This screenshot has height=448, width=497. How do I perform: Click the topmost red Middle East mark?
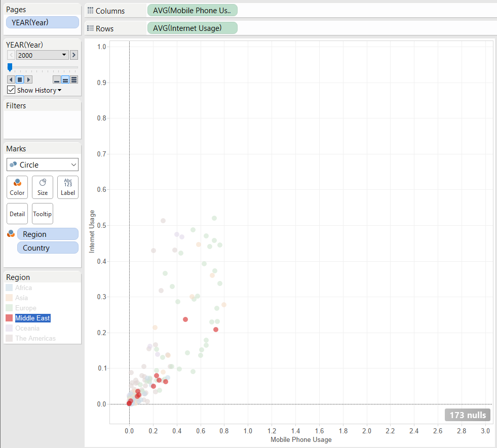click(x=185, y=319)
